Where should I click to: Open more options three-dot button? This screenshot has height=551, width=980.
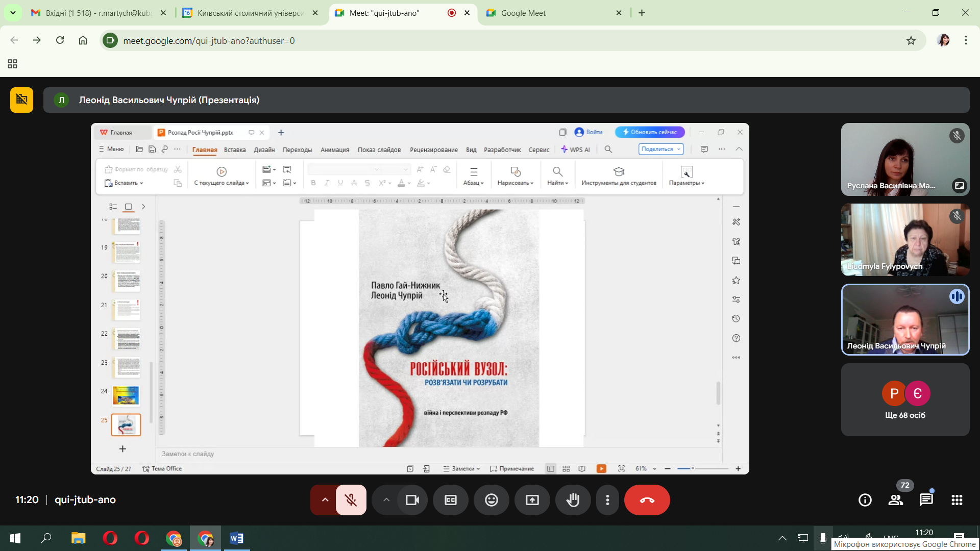pyautogui.click(x=607, y=500)
